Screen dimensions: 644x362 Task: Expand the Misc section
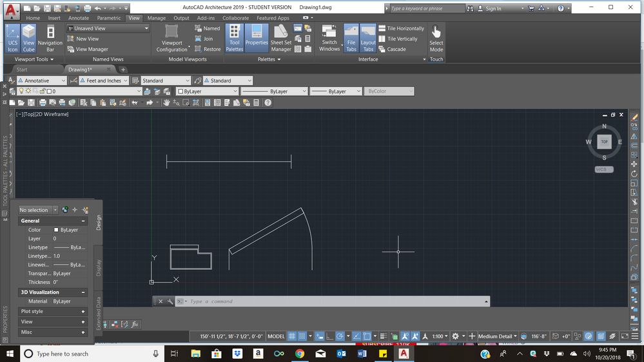pos(83,332)
